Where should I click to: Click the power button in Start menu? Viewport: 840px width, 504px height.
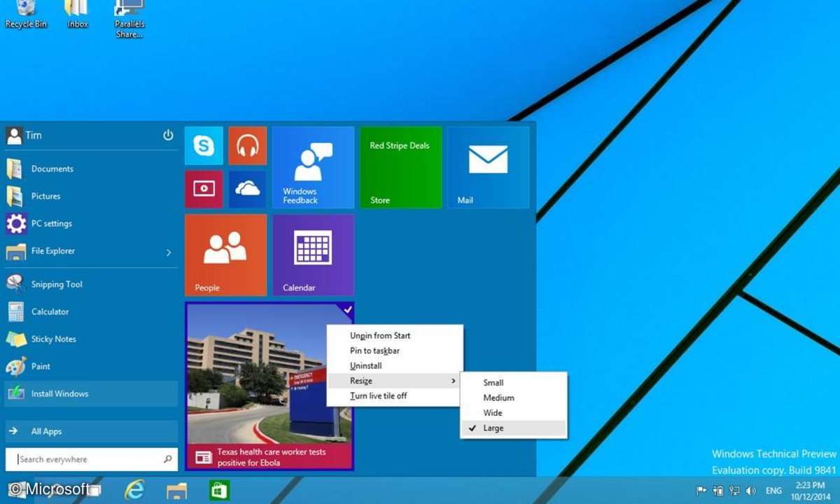point(168,135)
